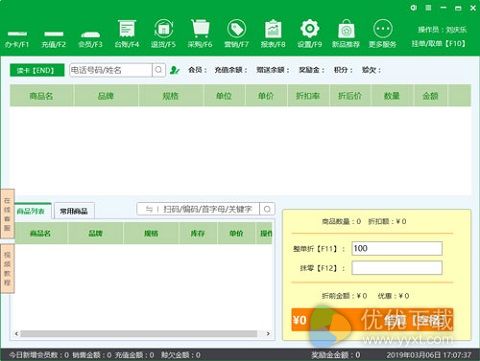Open the 会员/F3 member icon
The image size is (480, 361).
pyautogui.click(x=90, y=39)
